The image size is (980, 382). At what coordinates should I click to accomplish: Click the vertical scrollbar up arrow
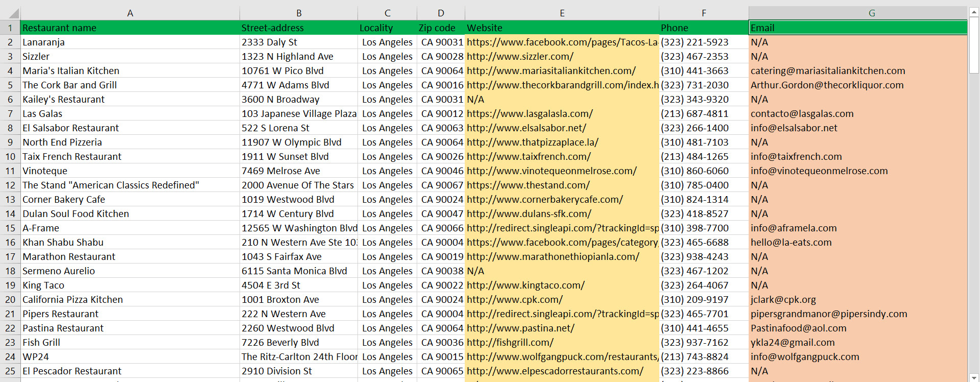pyautogui.click(x=974, y=12)
